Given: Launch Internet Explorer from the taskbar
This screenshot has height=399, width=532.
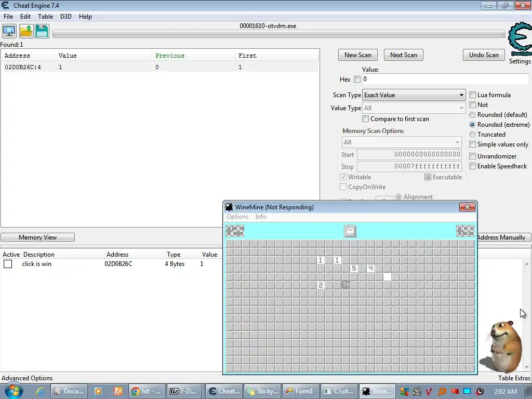Looking at the screenshot, I should click(40, 391).
